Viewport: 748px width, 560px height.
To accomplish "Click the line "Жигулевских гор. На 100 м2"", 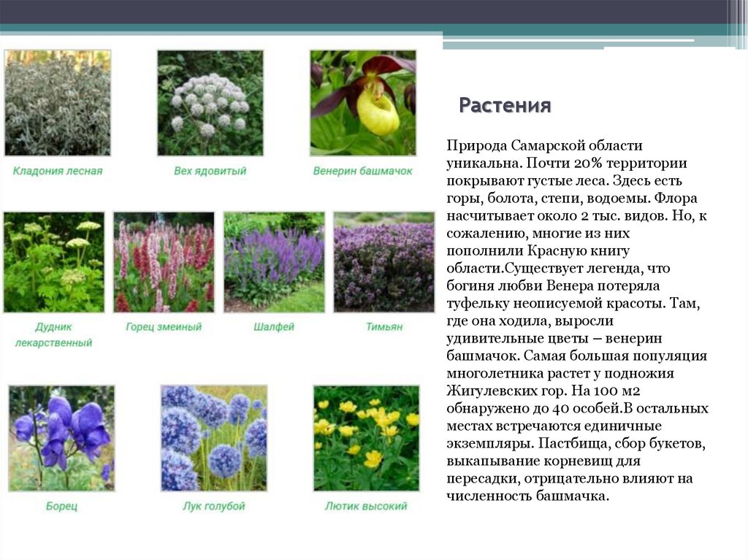I will [x=543, y=391].
